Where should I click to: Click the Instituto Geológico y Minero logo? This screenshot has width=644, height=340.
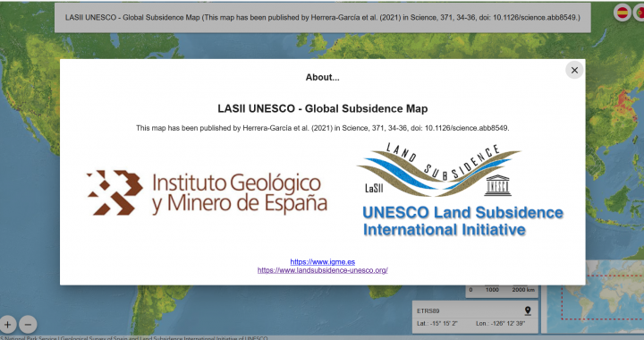coord(207,193)
